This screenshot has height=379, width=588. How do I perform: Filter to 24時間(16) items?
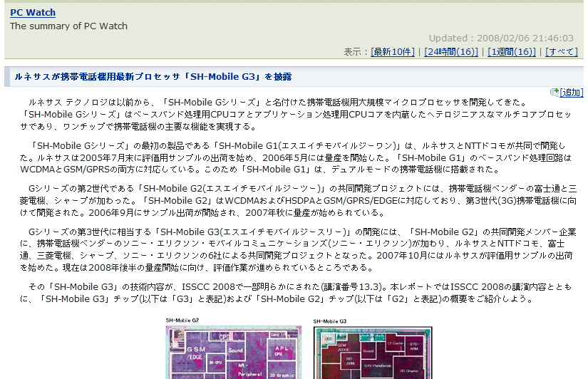(451, 52)
